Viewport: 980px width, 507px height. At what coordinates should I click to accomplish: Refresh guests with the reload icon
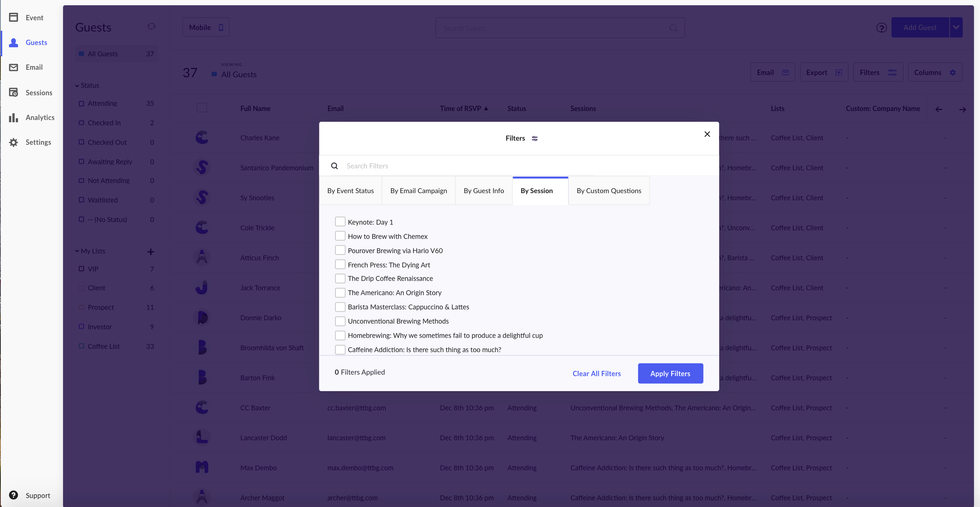pyautogui.click(x=152, y=26)
